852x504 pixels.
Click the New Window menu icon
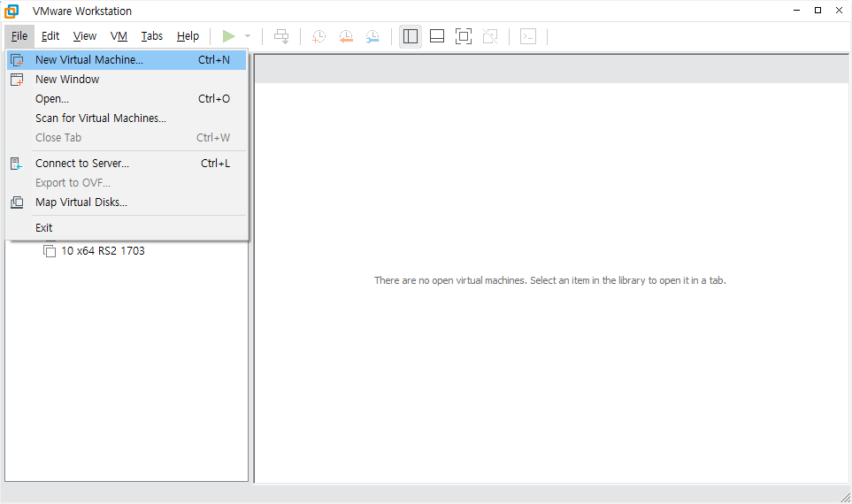17,80
